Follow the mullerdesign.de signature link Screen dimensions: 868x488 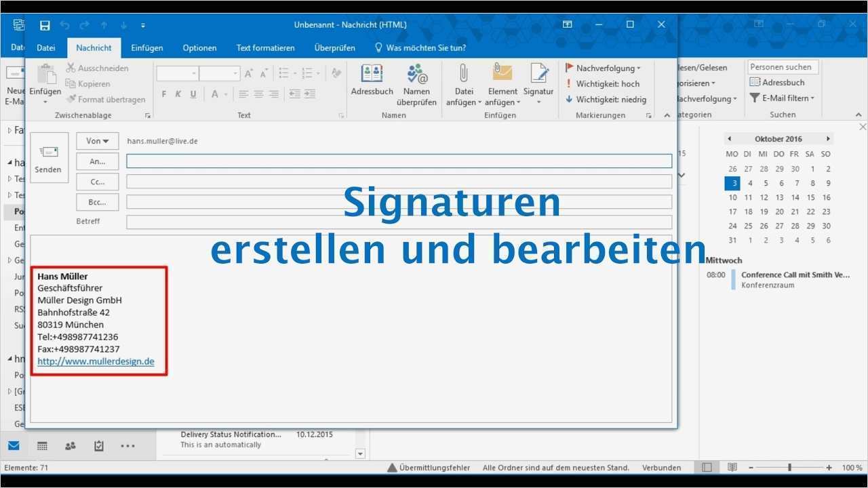coord(96,361)
